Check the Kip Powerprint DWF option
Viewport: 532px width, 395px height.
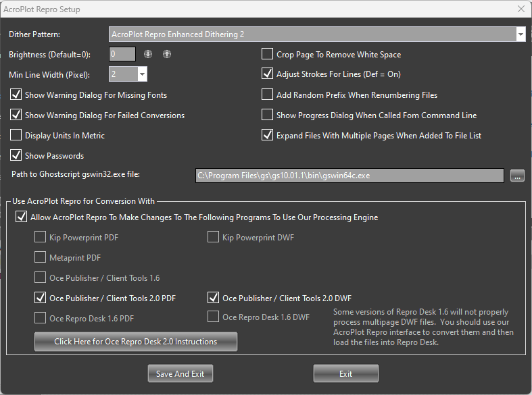click(213, 237)
